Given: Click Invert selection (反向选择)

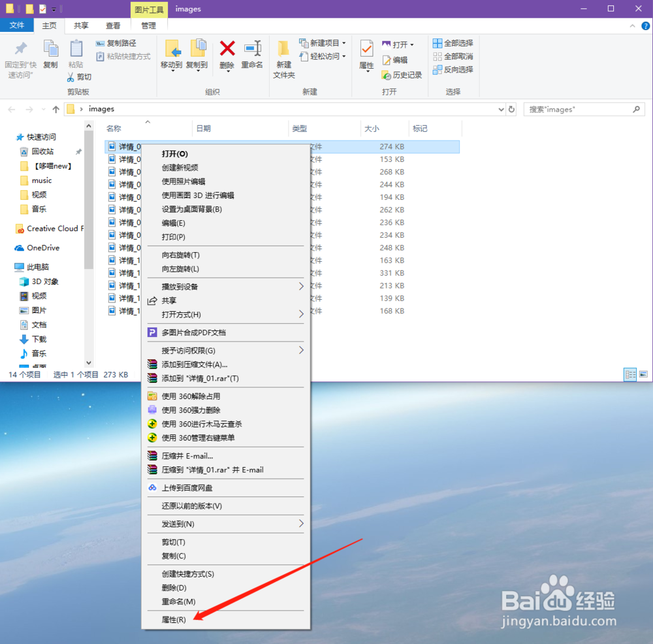Looking at the screenshot, I should pos(453,70).
